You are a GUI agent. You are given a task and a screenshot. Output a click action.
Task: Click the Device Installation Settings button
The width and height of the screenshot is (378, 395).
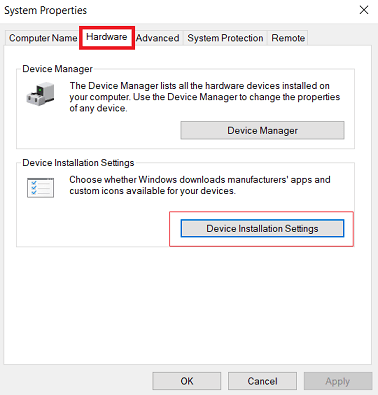click(x=262, y=228)
